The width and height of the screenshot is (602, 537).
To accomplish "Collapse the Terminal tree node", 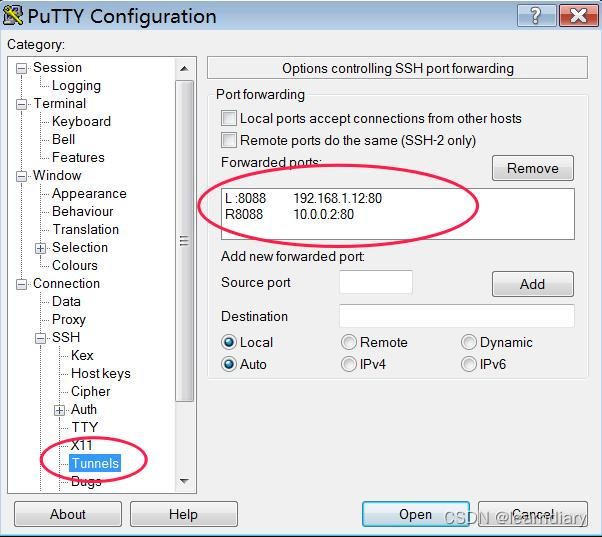I will coord(22,104).
